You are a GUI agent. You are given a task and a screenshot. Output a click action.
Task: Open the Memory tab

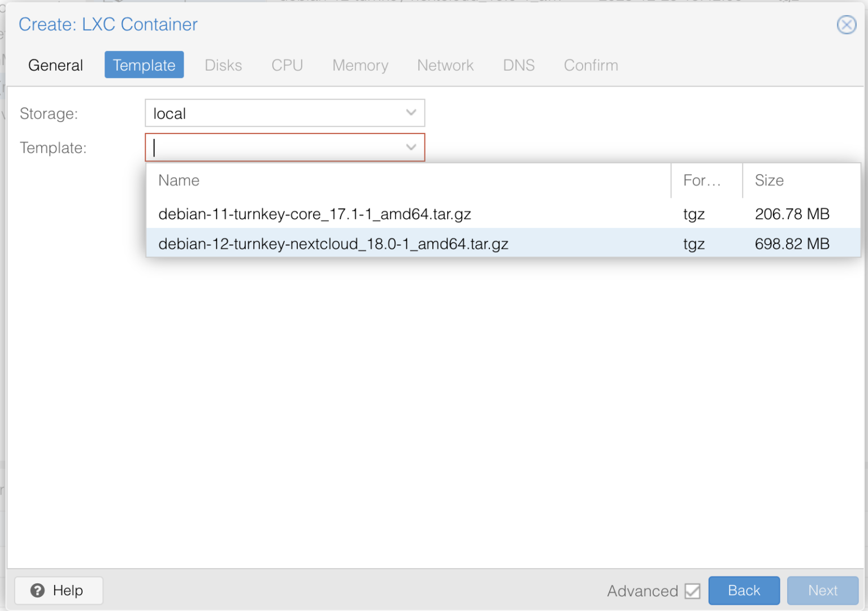coord(360,65)
